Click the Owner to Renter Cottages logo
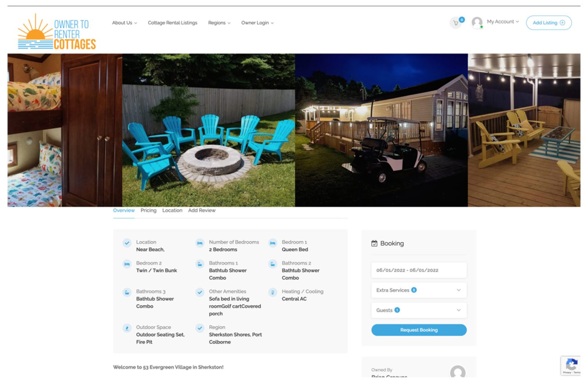Image resolution: width=588 pixels, height=383 pixels. 57,32
